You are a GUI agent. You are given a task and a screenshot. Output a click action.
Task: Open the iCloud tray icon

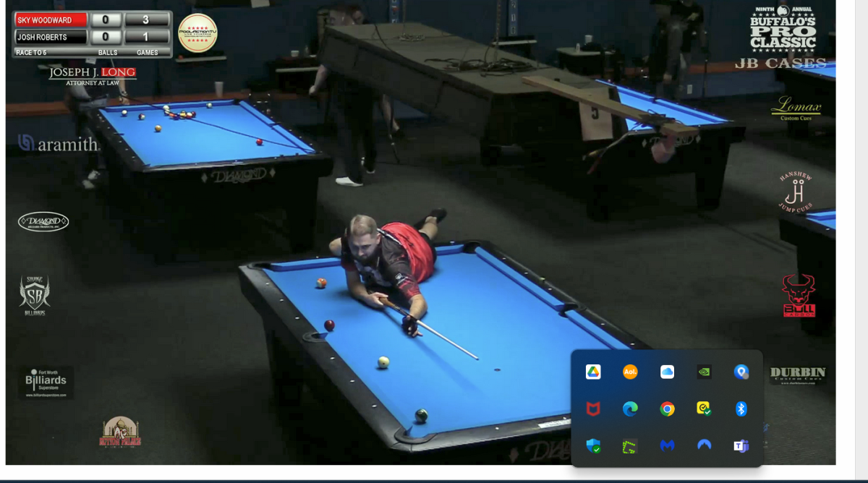pos(667,372)
